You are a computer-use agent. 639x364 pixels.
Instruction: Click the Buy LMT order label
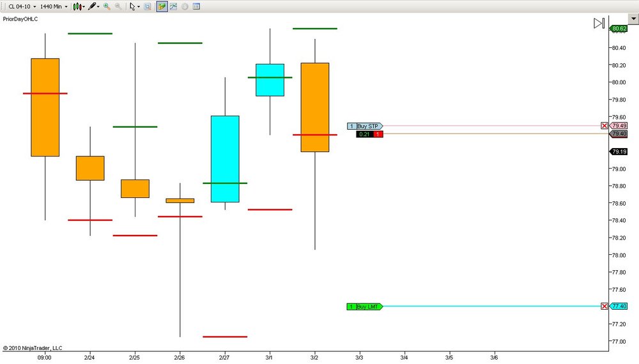369,307
